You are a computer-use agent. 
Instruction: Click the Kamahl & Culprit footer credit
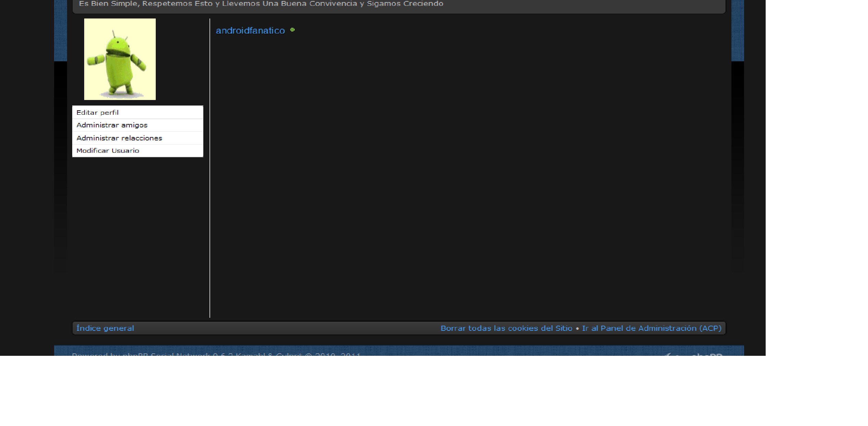(x=269, y=354)
